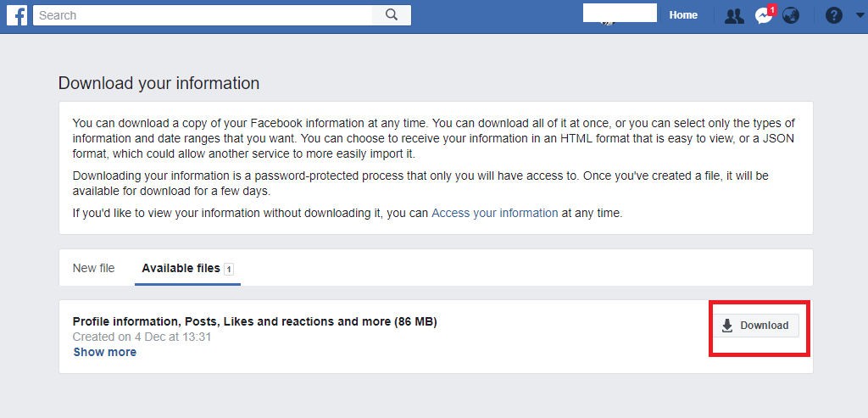The image size is (868, 418).
Task: Follow the Access your information link
Action: [494, 213]
